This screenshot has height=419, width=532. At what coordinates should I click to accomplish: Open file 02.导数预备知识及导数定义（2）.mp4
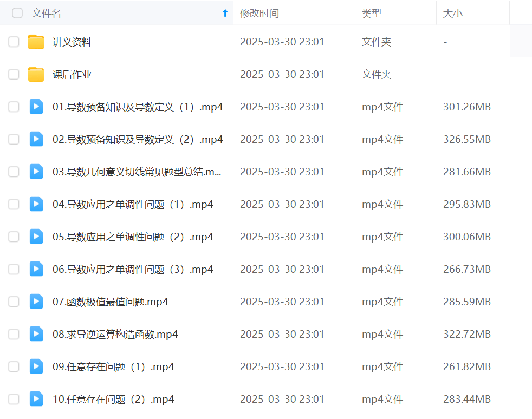tap(138, 139)
